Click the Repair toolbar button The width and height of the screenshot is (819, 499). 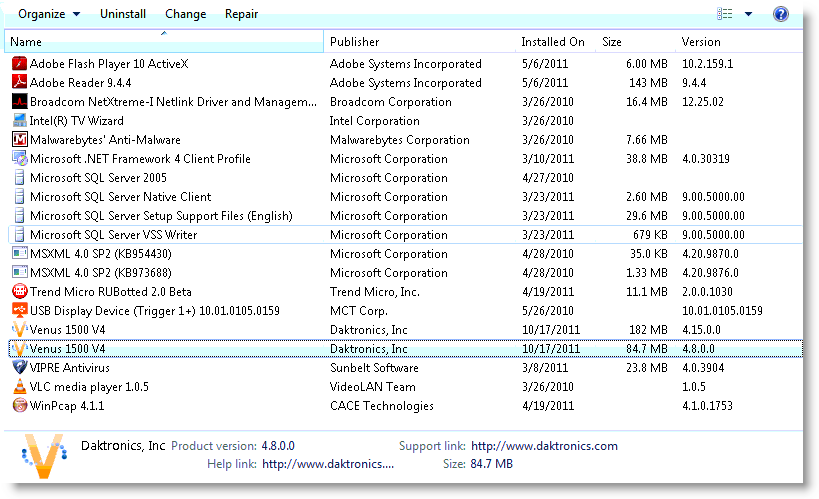click(x=241, y=14)
